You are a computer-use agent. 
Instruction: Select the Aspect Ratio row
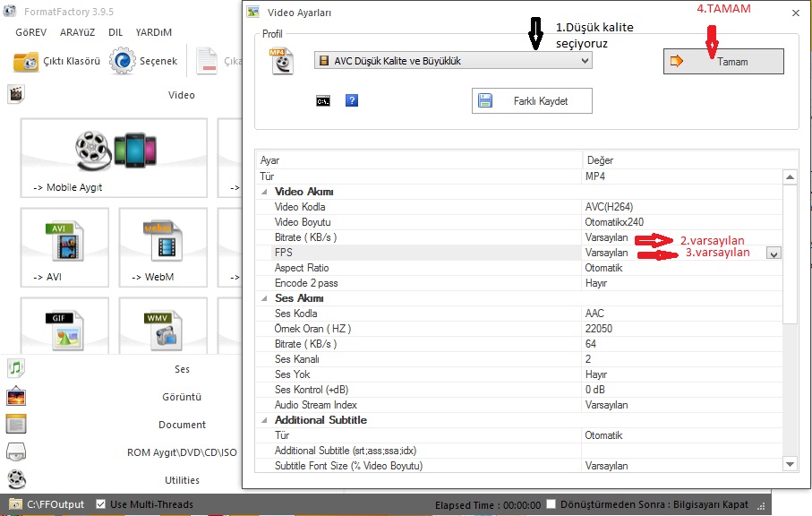(x=519, y=268)
